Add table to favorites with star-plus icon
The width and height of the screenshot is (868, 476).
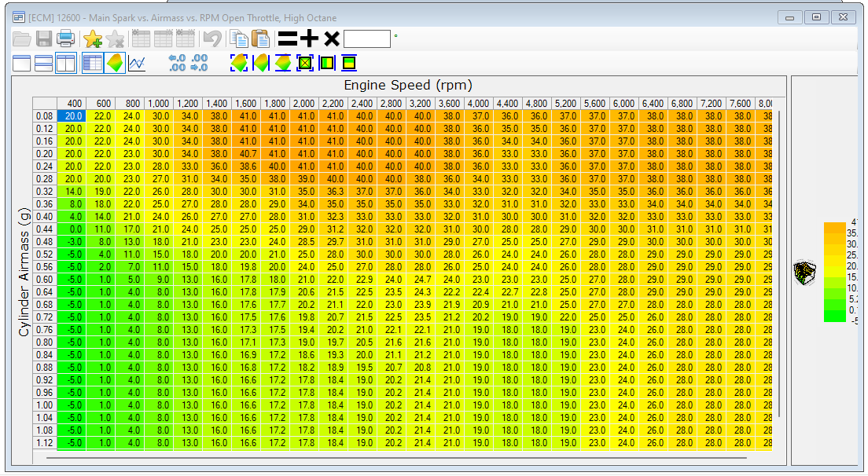click(93, 38)
